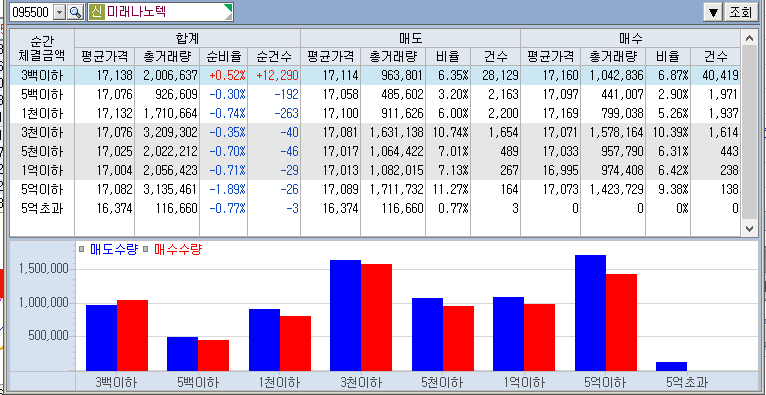Click the 매도 group header
766x395 pixels.
(410, 38)
